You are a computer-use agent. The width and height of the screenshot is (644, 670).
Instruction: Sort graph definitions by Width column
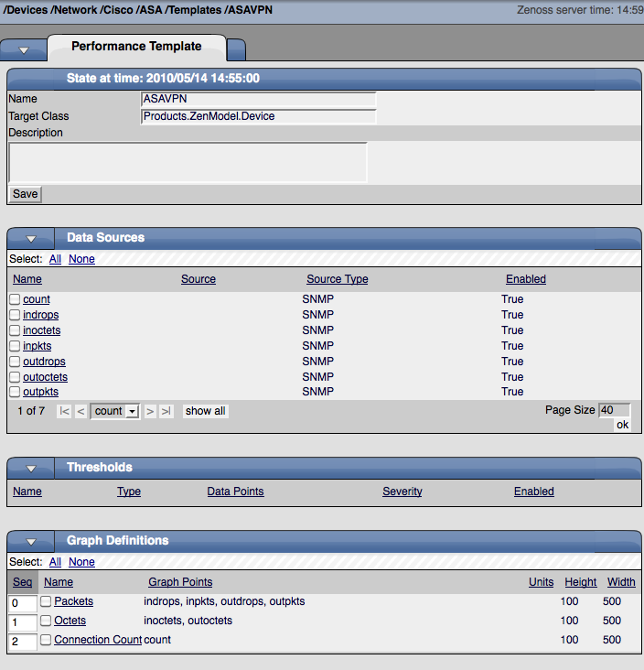pos(621,582)
